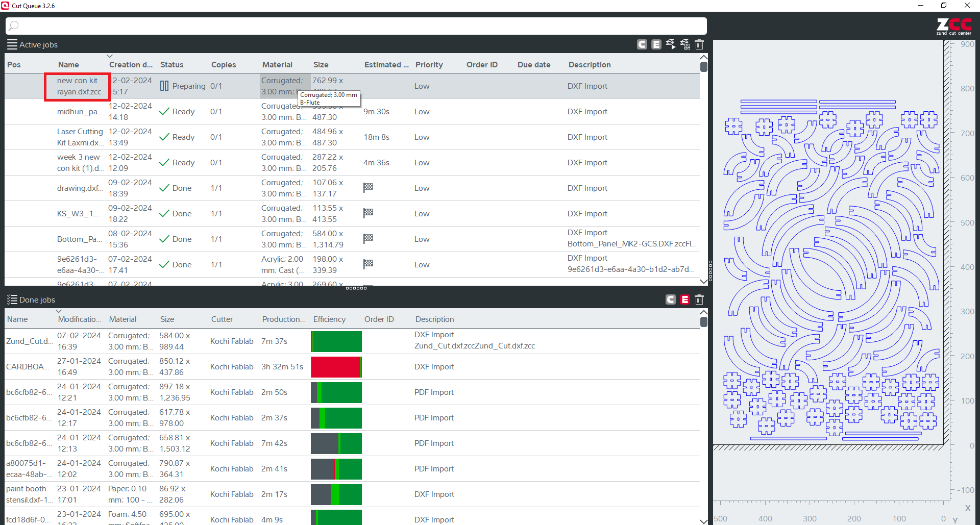Click the Ready checkmark for midhun_pa job
This screenshot has height=525, width=980.
[x=164, y=111]
